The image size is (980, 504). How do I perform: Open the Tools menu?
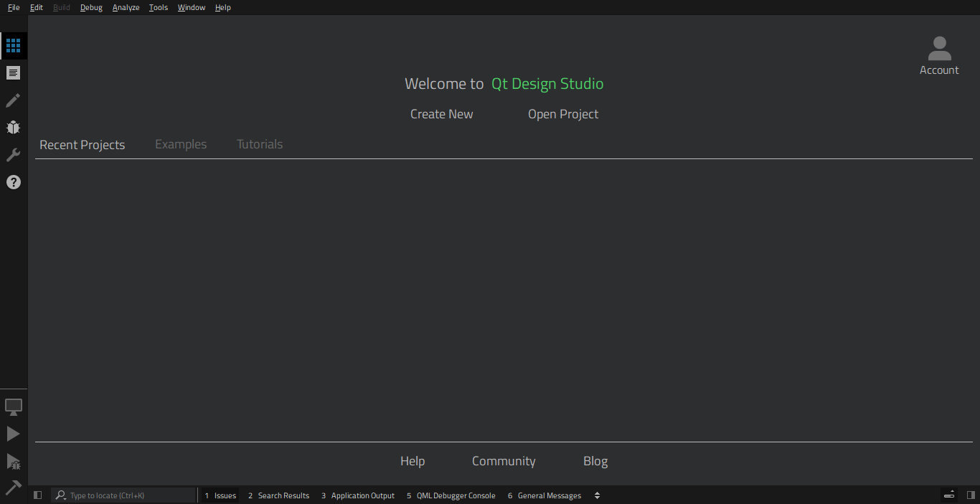[x=158, y=7]
